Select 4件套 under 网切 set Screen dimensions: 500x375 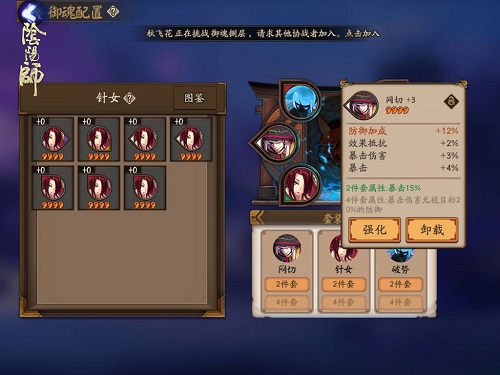click(x=287, y=302)
